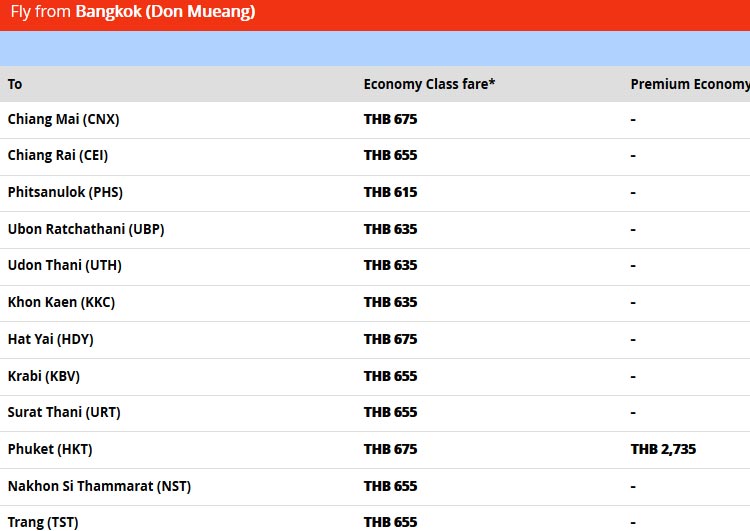Choose Krabi (KBV) from the destinations
Viewport: 750px width, 531px height.
point(44,376)
